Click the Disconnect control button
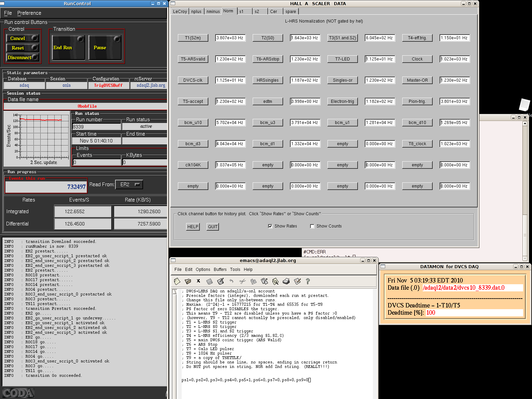The image size is (532, 399). [x=23, y=57]
